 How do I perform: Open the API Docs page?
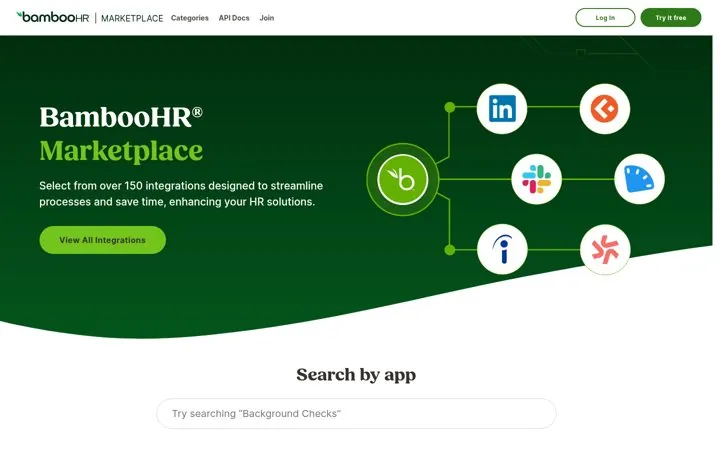tap(234, 18)
